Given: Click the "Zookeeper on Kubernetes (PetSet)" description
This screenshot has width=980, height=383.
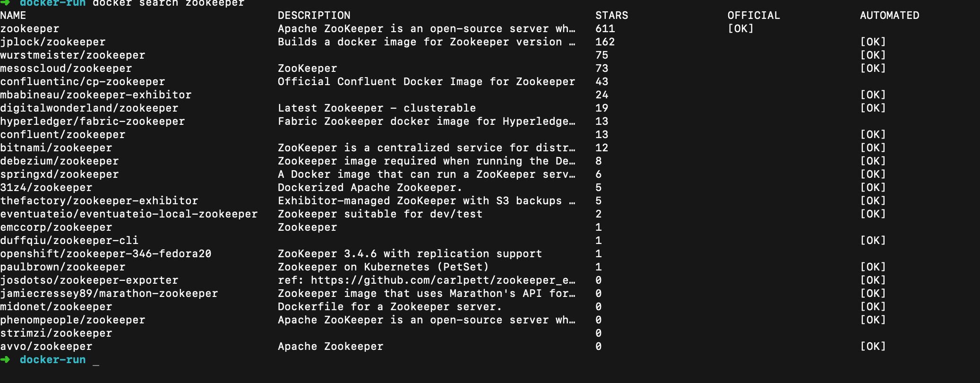Looking at the screenshot, I should [383, 267].
